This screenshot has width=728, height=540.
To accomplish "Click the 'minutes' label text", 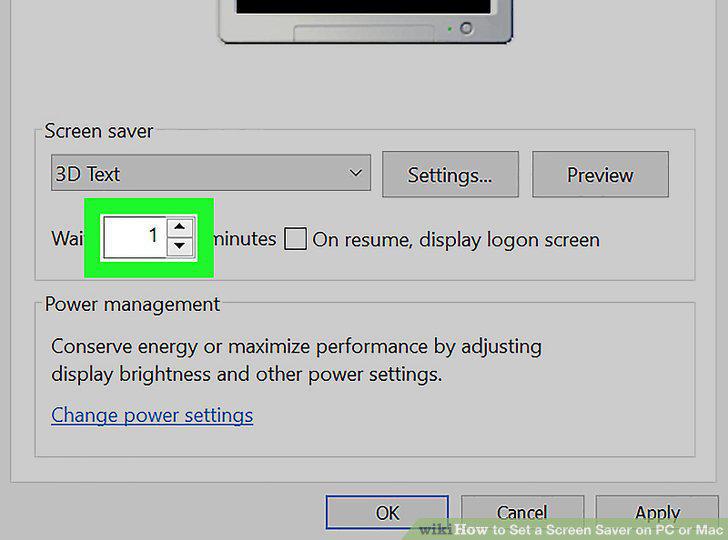I will point(245,239).
